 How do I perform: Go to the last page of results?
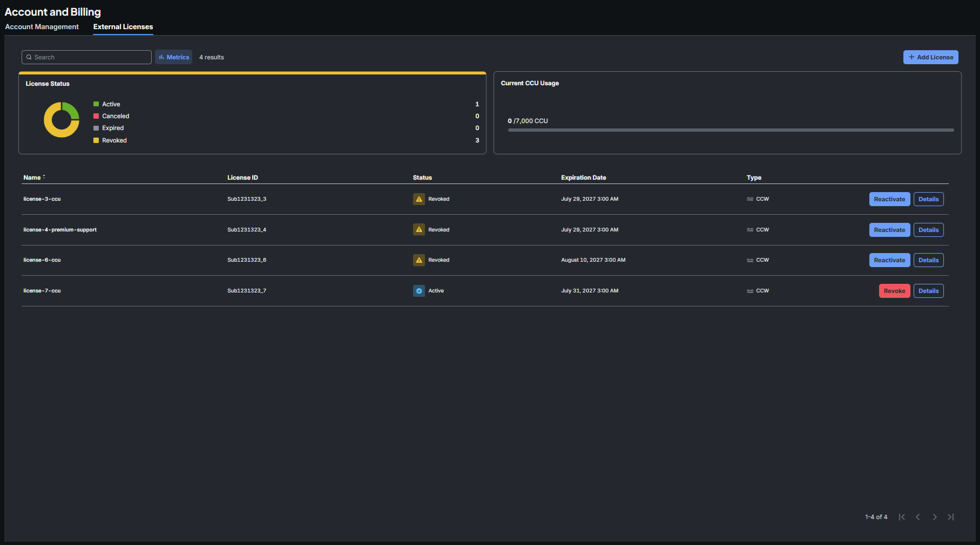(x=951, y=517)
